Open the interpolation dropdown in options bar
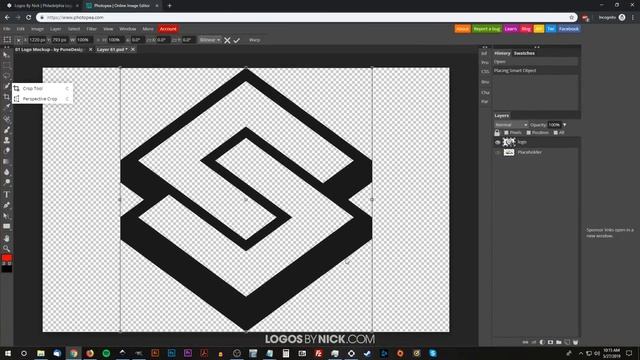Screen dimensions: 640x360 tap(210, 40)
